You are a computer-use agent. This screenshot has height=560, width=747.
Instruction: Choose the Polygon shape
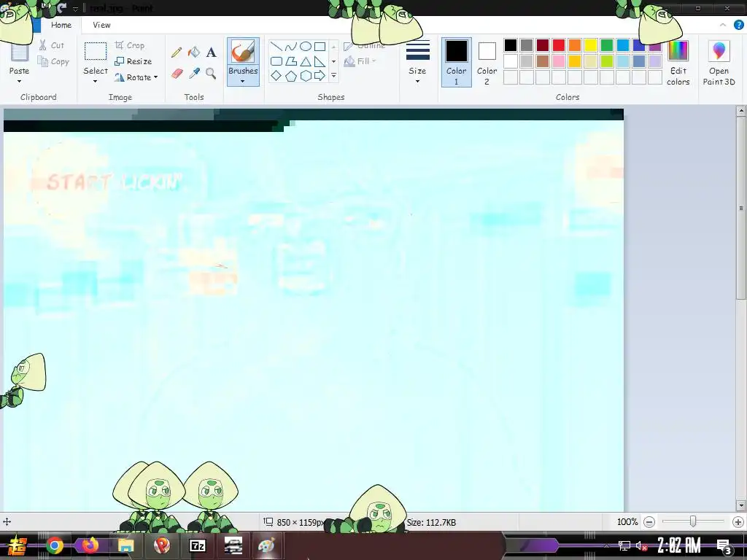point(290,61)
